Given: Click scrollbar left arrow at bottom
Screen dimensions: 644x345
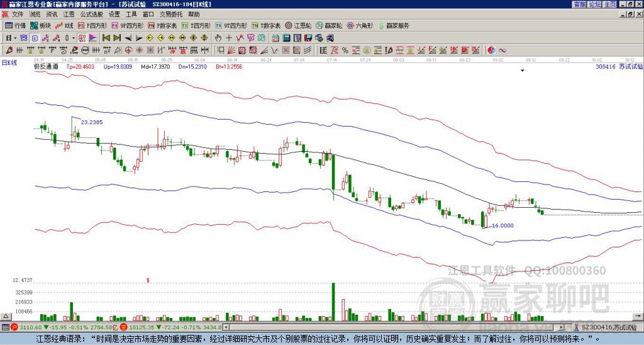Looking at the screenshot, I should click(x=226, y=327).
